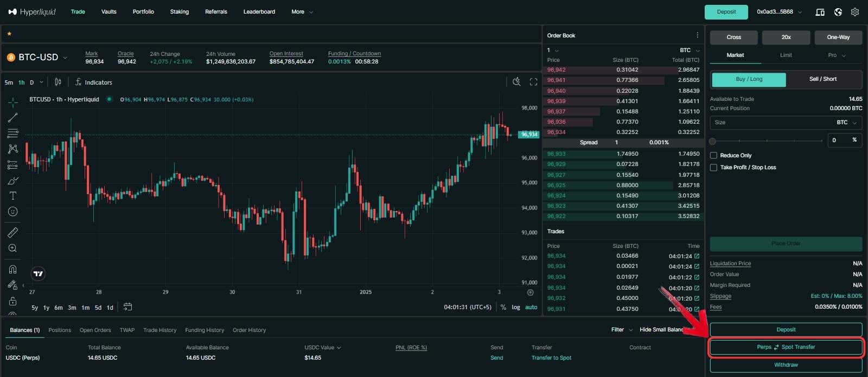Viewport: 868px width, 377px height.
Task: Select the trend line drawing tool
Action: 13,117
